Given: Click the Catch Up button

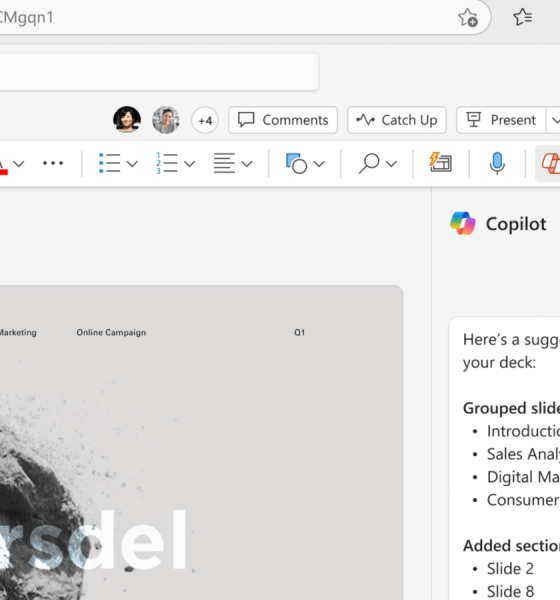Looking at the screenshot, I should [397, 120].
